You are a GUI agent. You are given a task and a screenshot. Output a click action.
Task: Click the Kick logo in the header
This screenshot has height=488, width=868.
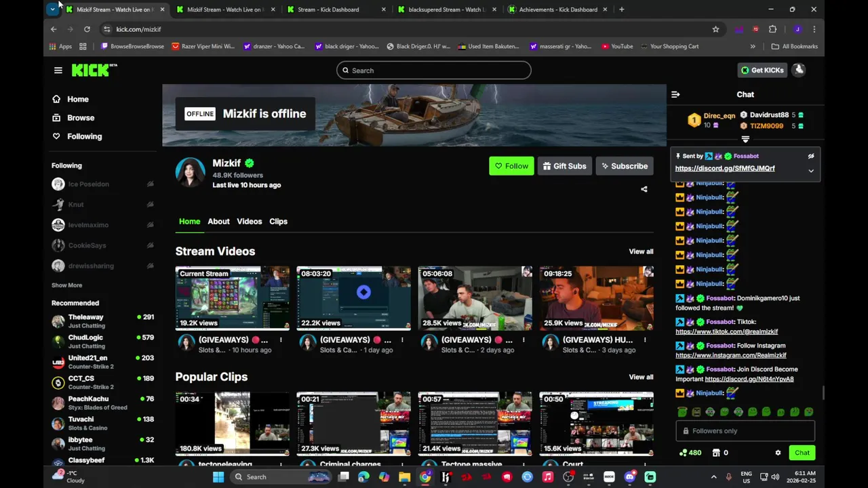[94, 70]
